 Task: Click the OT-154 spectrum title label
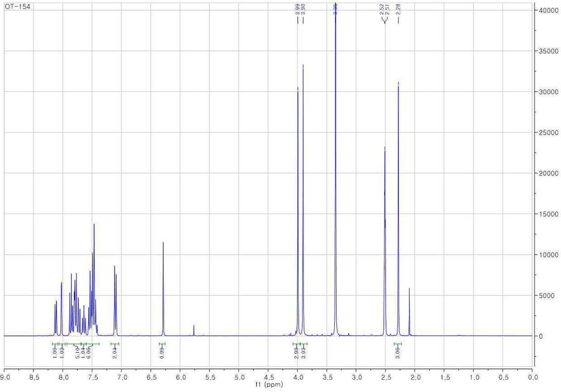(x=18, y=7)
